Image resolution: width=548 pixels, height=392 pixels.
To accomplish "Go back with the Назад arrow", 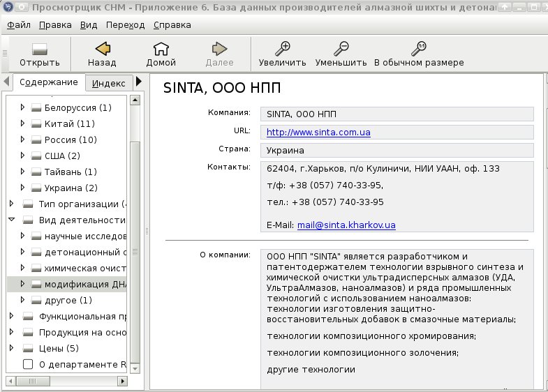I will click(x=103, y=49).
